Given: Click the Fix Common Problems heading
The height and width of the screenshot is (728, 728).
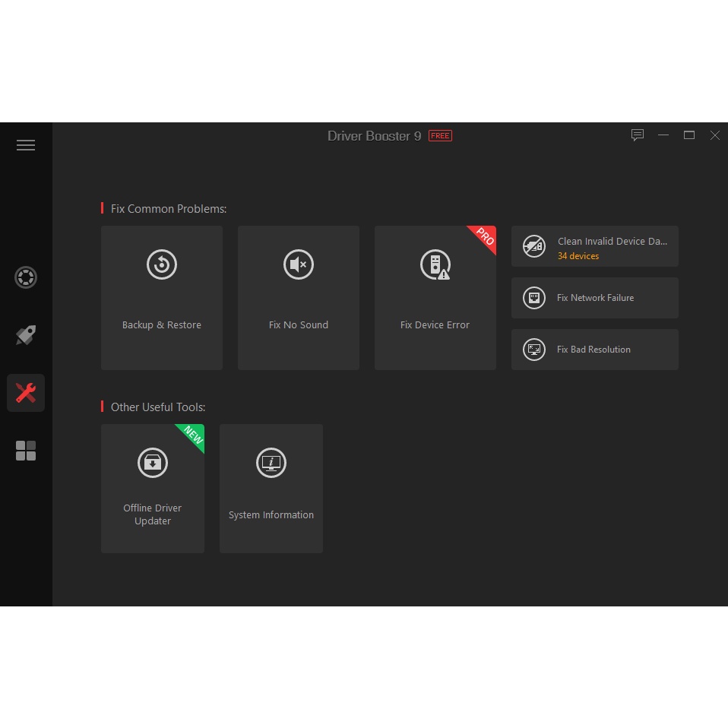Looking at the screenshot, I should coord(169,209).
